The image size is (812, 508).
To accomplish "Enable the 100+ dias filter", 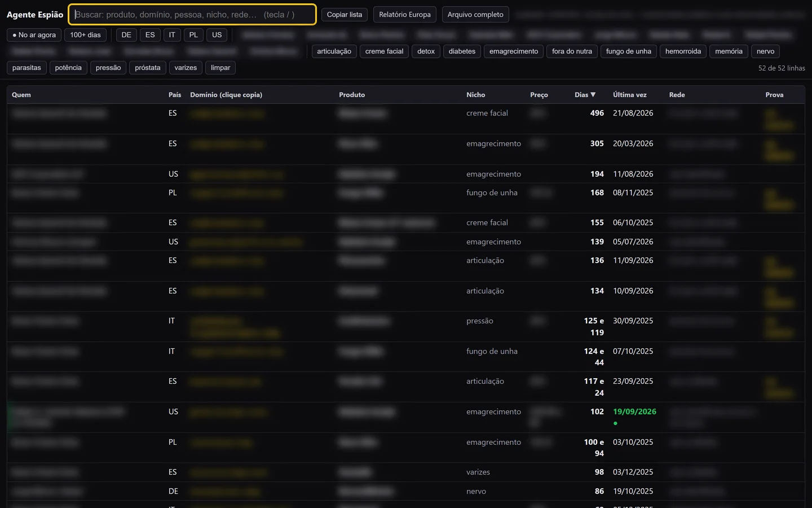I will [x=86, y=35].
